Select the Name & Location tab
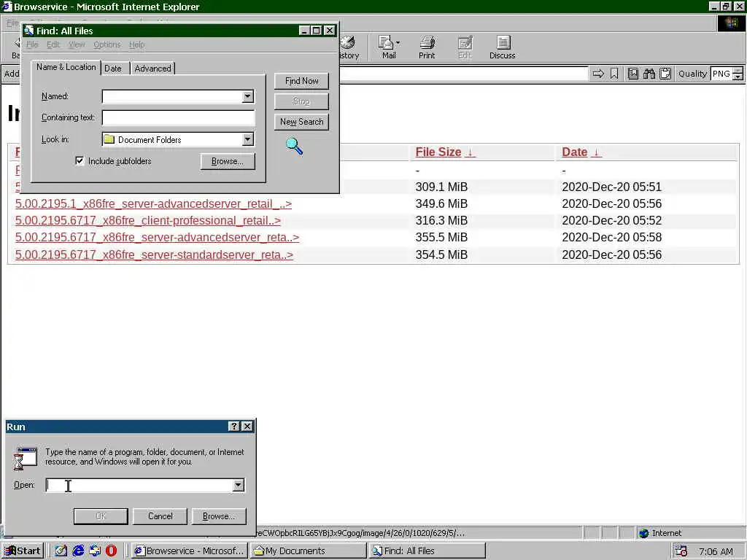747x560 pixels. pyautogui.click(x=66, y=67)
